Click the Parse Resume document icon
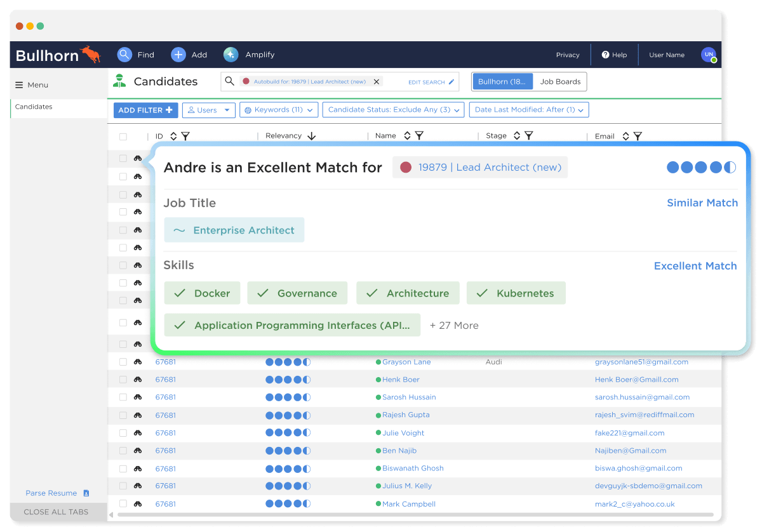Screen dimensions: 762x532 point(86,493)
